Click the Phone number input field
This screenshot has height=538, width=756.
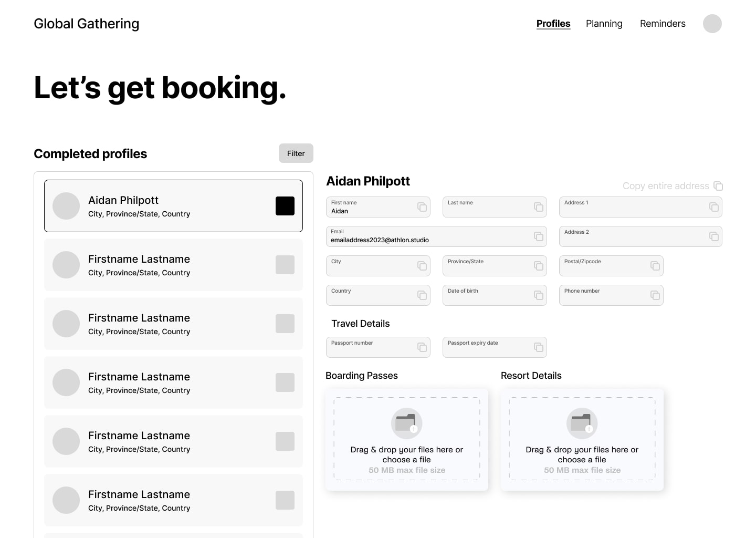(611, 295)
